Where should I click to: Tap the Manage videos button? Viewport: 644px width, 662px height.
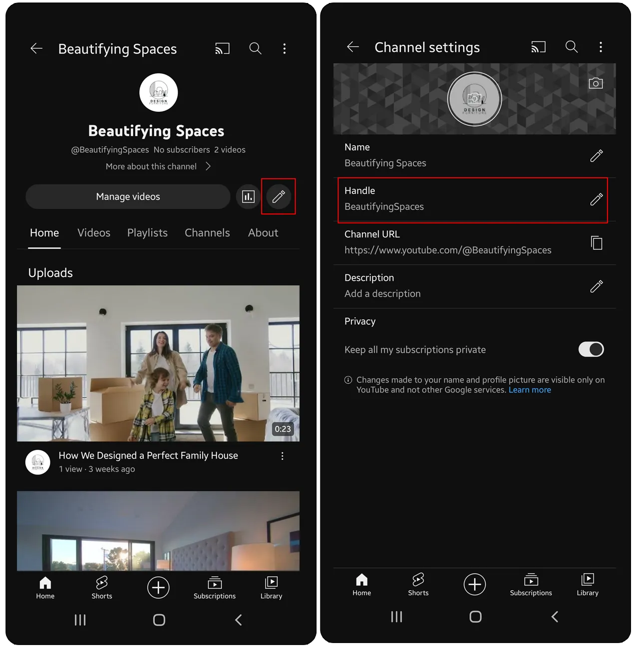click(x=128, y=197)
